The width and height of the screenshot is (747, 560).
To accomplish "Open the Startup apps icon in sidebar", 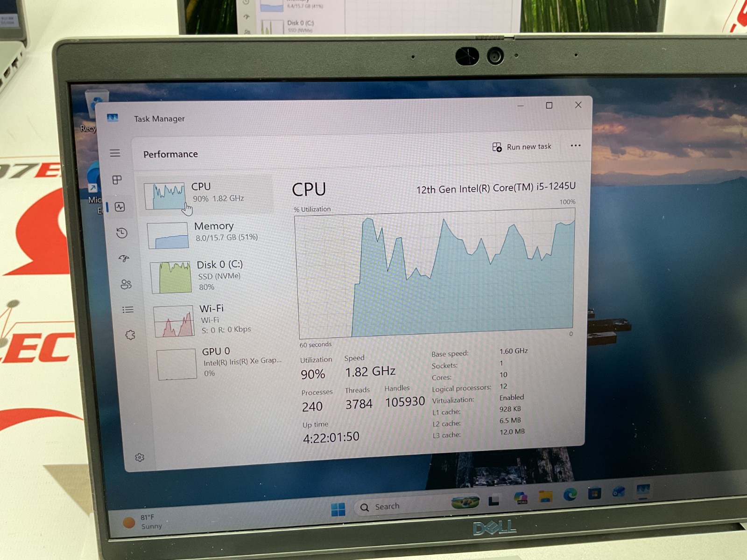I will point(124,259).
